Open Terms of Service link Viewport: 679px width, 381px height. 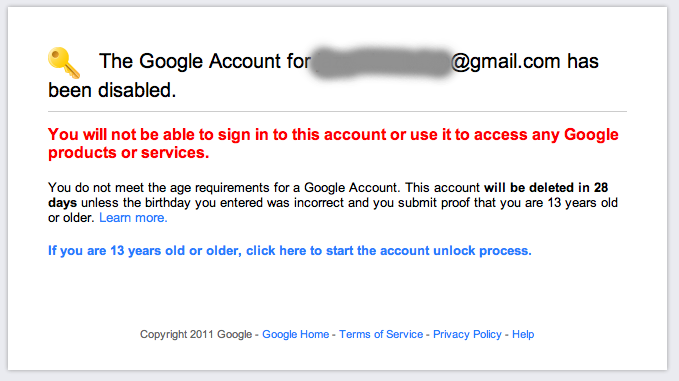click(x=381, y=334)
